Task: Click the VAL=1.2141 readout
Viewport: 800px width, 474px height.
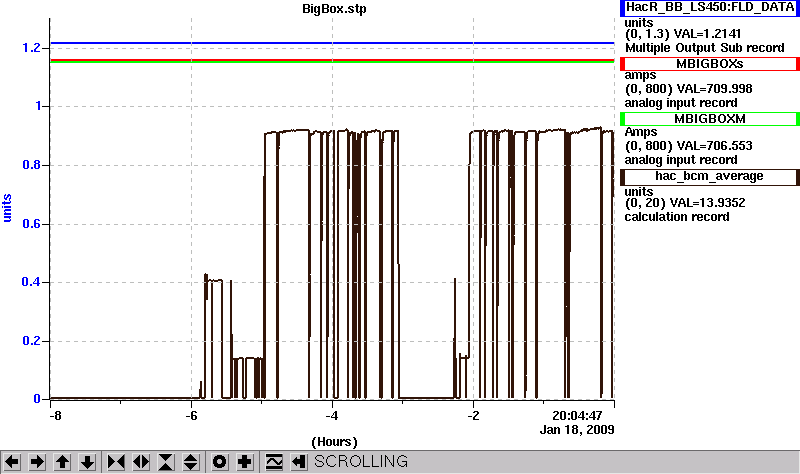Action: [x=707, y=34]
